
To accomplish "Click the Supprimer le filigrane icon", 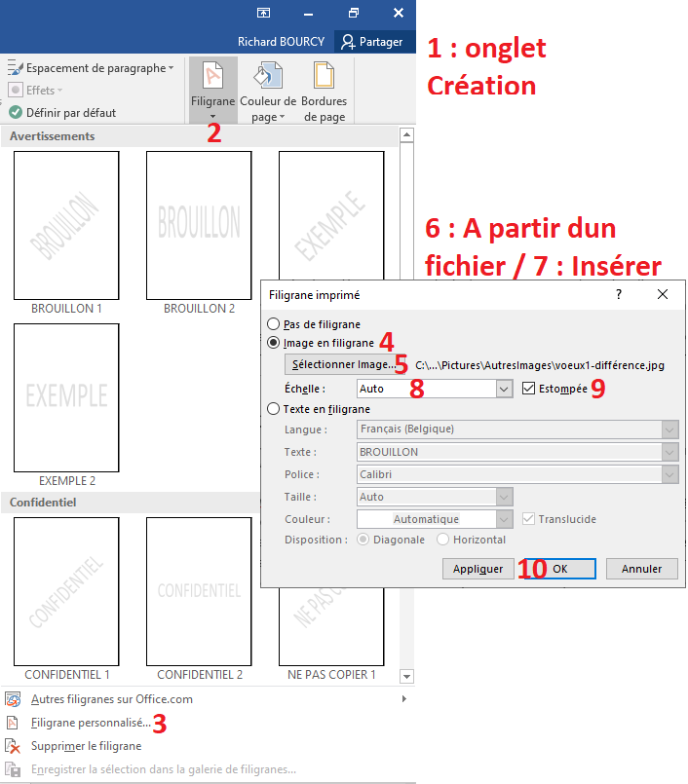I will coord(13,746).
